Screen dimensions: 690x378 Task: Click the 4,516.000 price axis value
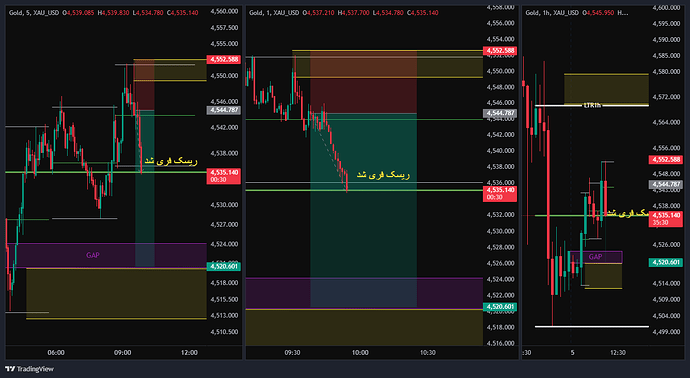coord(500,343)
